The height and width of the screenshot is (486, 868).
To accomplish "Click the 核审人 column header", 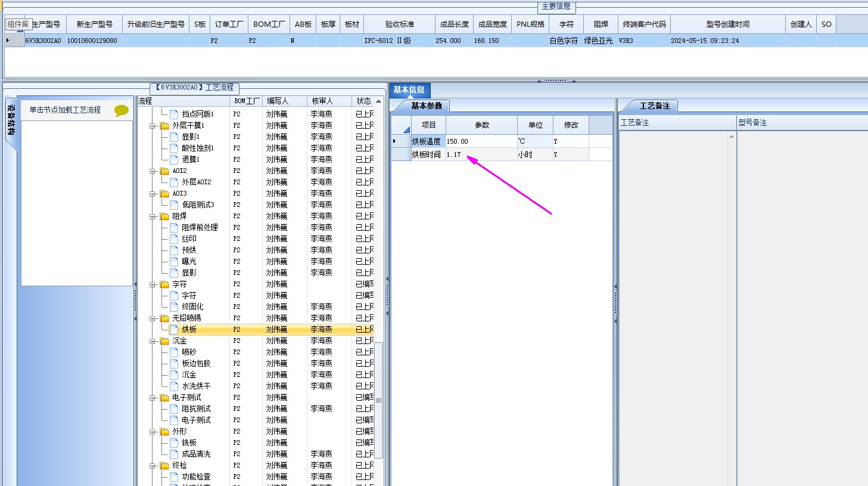I will pos(329,101).
